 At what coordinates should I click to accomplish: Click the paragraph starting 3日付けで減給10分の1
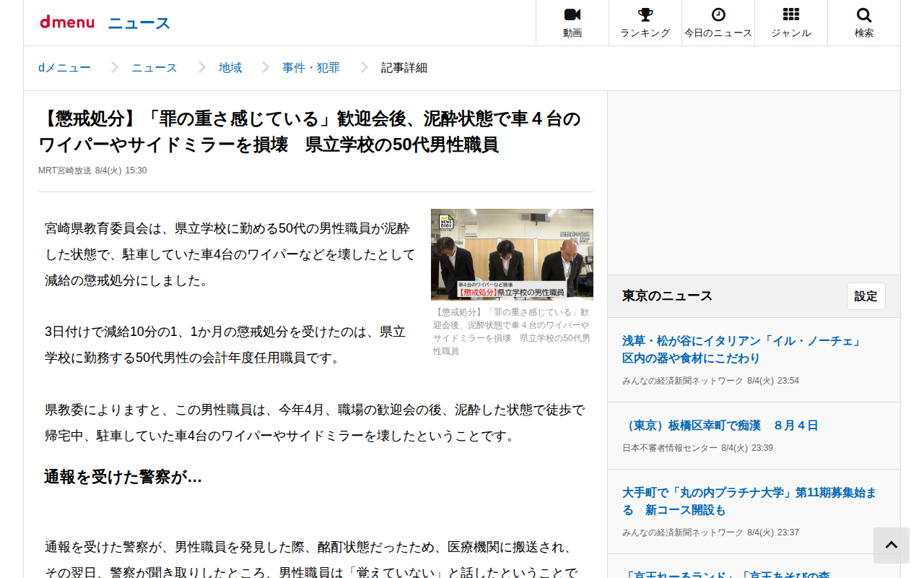pyautogui.click(x=225, y=345)
